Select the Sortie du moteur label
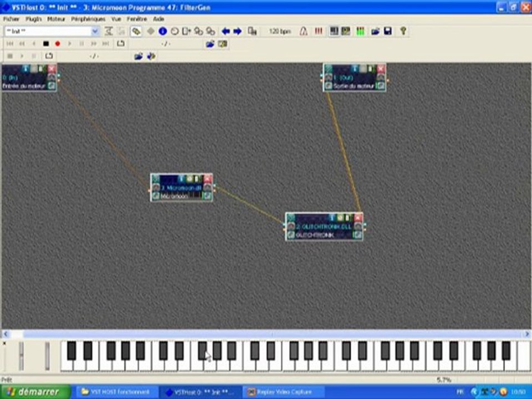Screen dimensions: 532x399 click(x=354, y=86)
